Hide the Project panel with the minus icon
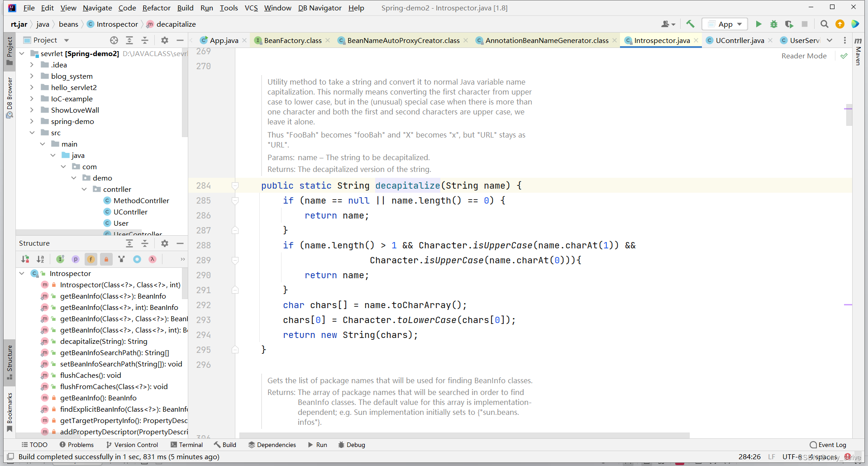 click(x=180, y=40)
